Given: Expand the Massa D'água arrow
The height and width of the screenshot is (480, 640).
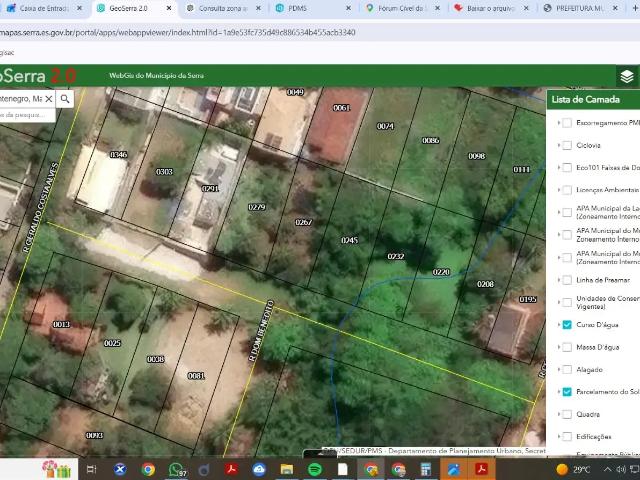Looking at the screenshot, I should (558, 347).
